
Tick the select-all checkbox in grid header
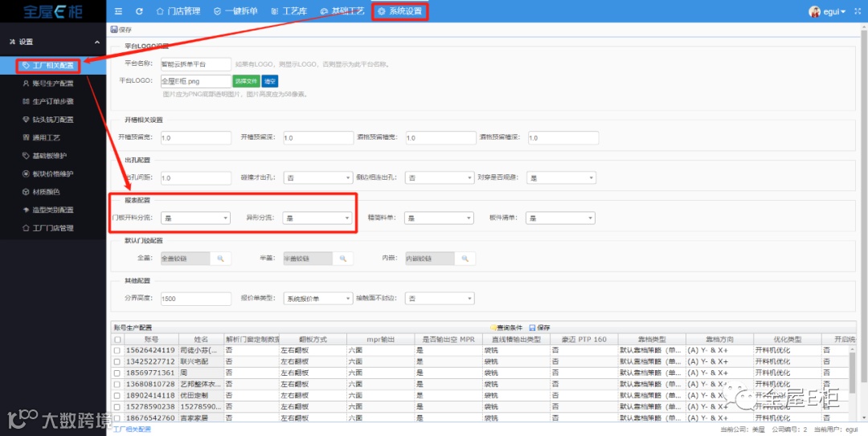click(x=117, y=339)
